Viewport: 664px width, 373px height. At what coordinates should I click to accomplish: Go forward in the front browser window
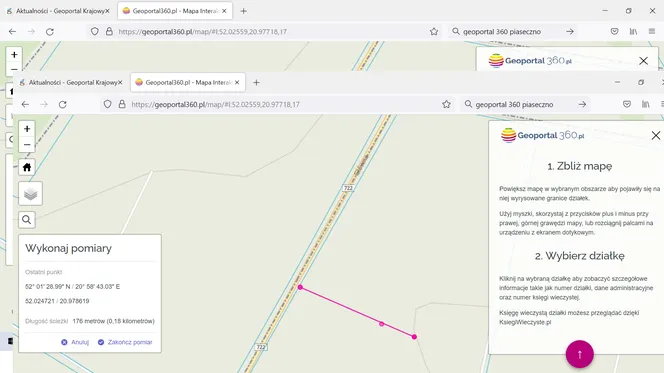click(44, 104)
